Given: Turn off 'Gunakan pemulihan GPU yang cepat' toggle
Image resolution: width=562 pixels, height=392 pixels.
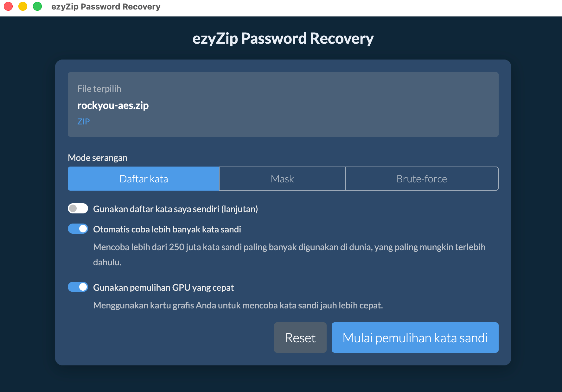Looking at the screenshot, I should (78, 287).
